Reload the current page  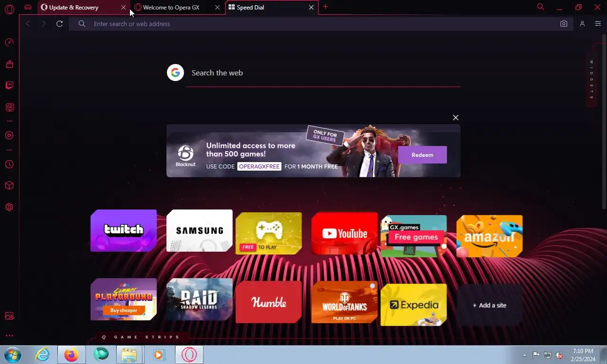click(x=59, y=24)
